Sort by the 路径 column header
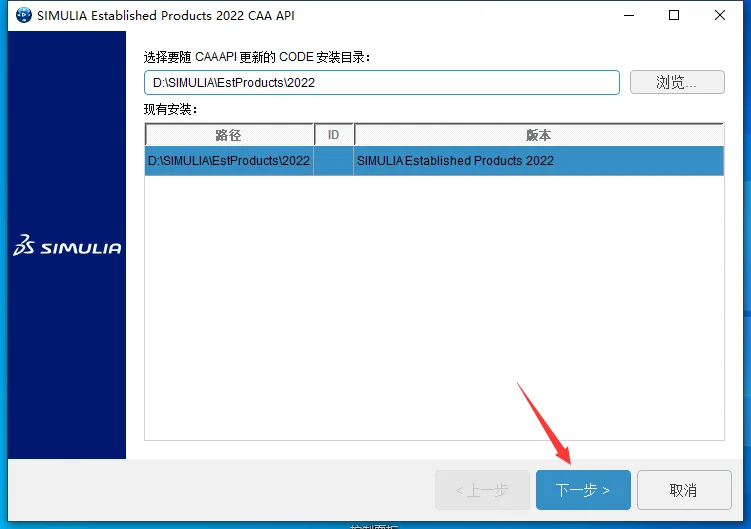The image size is (751, 529). [229, 135]
